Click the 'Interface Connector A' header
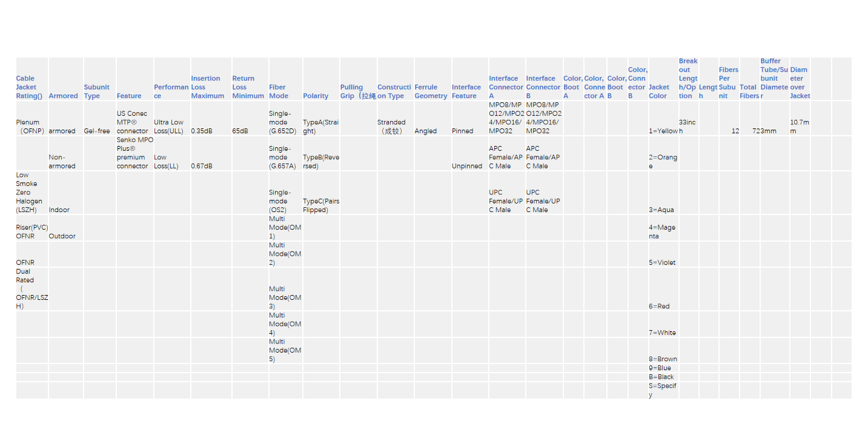 [x=506, y=79]
